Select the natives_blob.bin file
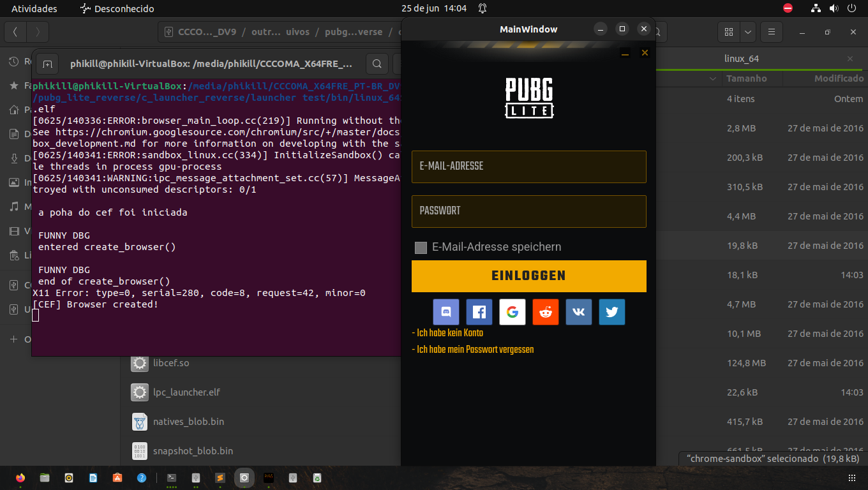868x490 pixels. click(188, 422)
